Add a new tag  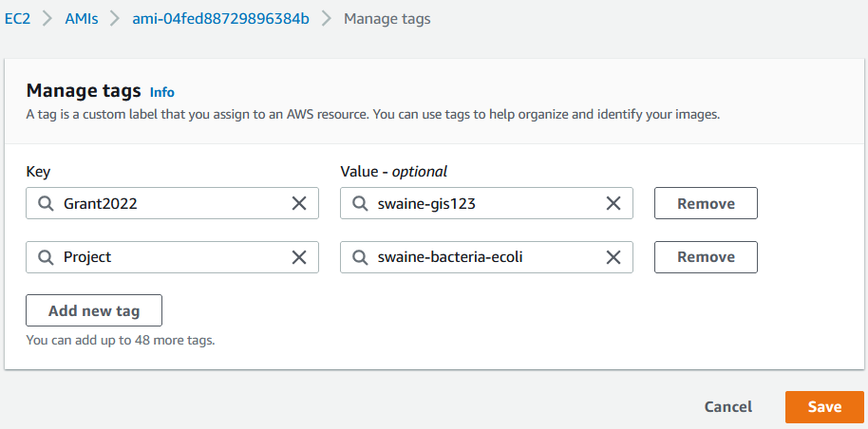94,310
